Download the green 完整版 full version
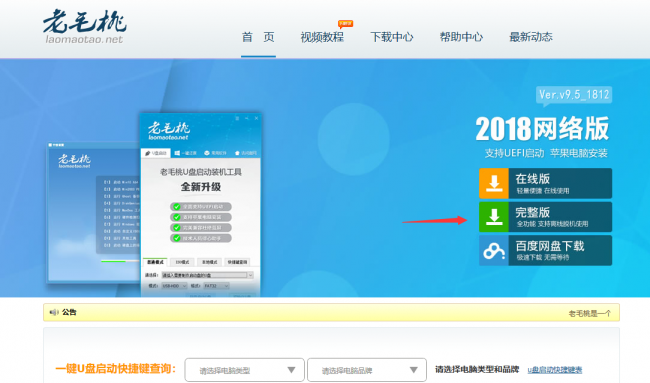This screenshot has height=383, width=650. click(x=545, y=217)
